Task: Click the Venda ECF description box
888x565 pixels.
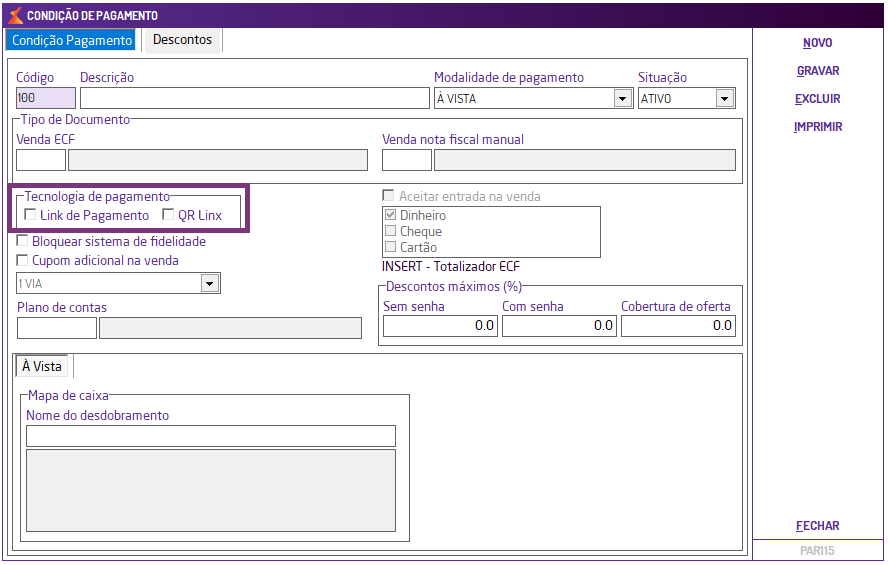Action: pos(218,160)
